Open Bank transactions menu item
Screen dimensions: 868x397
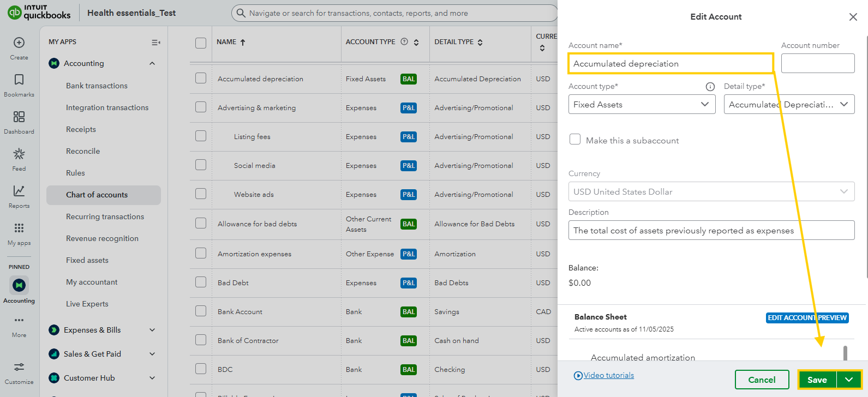click(97, 86)
